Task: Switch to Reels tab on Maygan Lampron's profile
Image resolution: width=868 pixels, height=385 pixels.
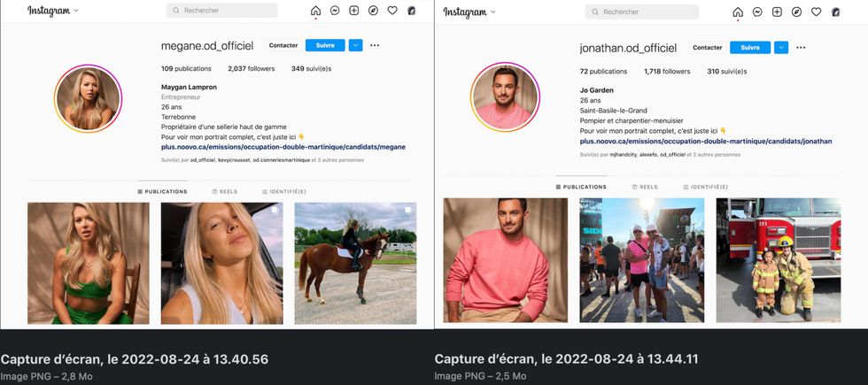Action: pyautogui.click(x=225, y=191)
